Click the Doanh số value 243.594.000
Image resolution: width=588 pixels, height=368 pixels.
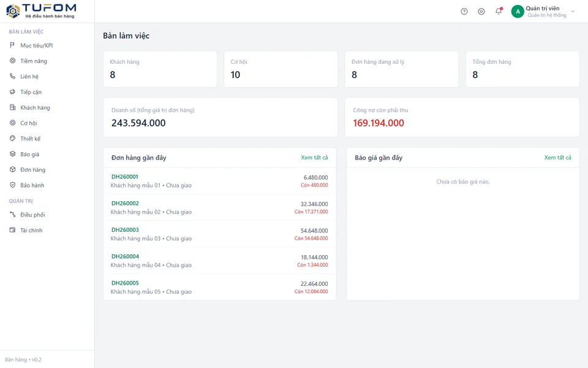138,123
